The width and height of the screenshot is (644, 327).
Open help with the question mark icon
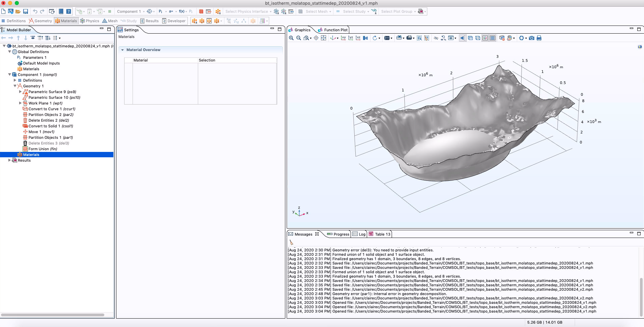(x=69, y=11)
